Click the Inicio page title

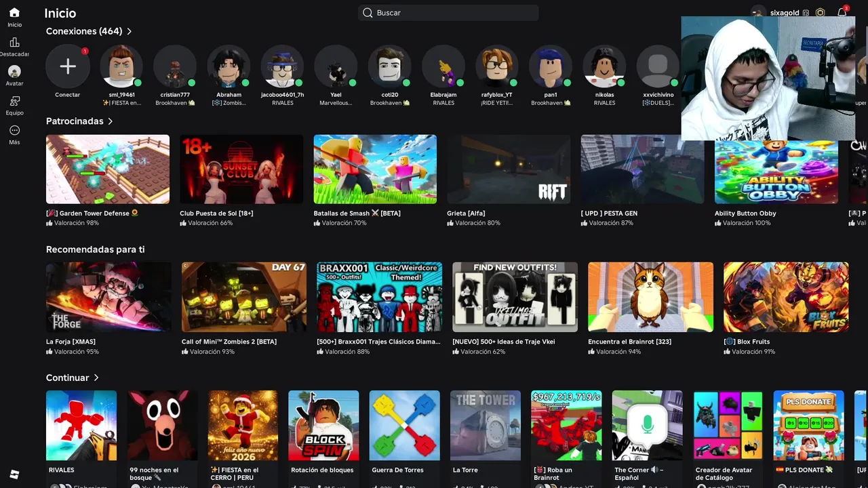point(60,13)
